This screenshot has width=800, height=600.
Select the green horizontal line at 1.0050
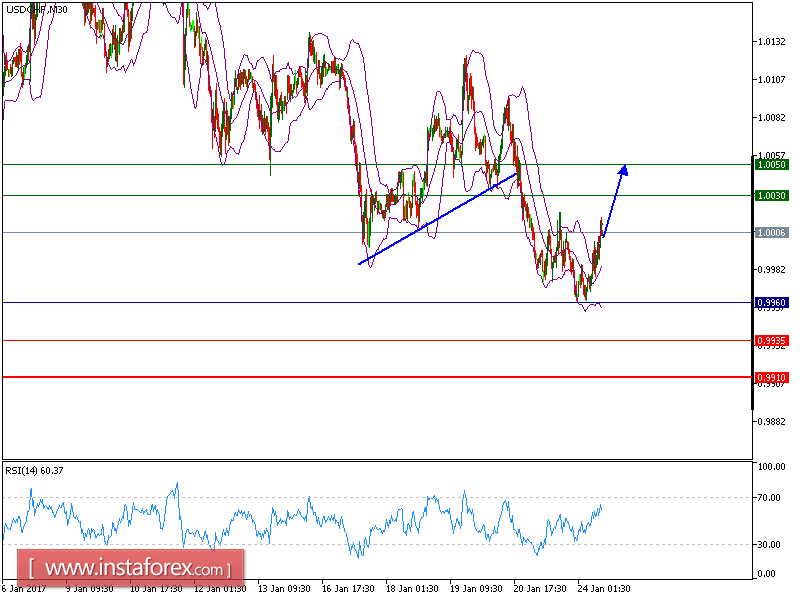pyautogui.click(x=378, y=165)
